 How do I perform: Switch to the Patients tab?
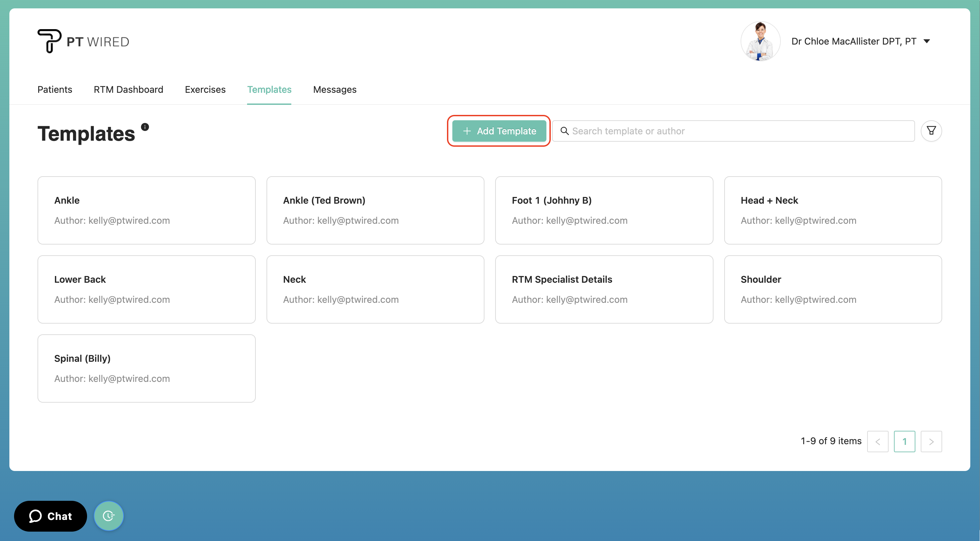[x=55, y=89]
